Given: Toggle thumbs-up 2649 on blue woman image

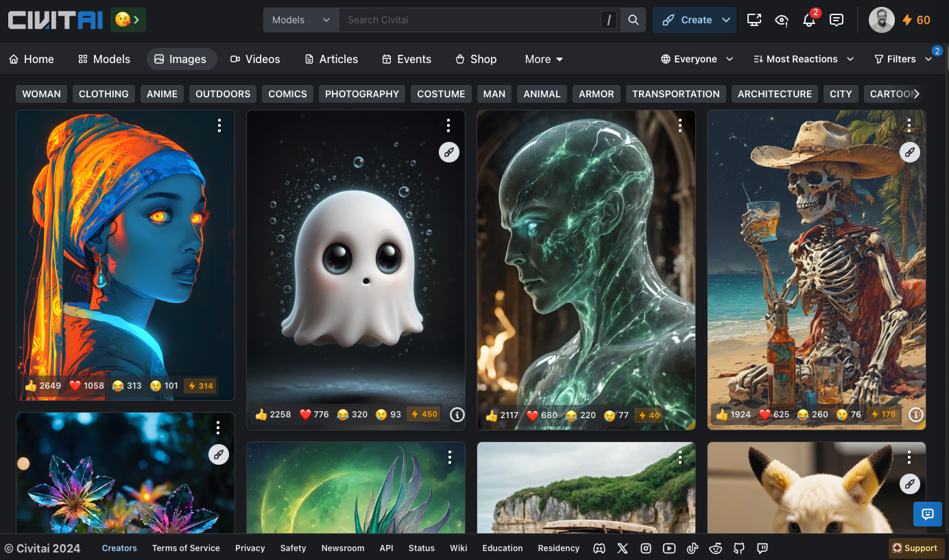Looking at the screenshot, I should pyautogui.click(x=43, y=386).
